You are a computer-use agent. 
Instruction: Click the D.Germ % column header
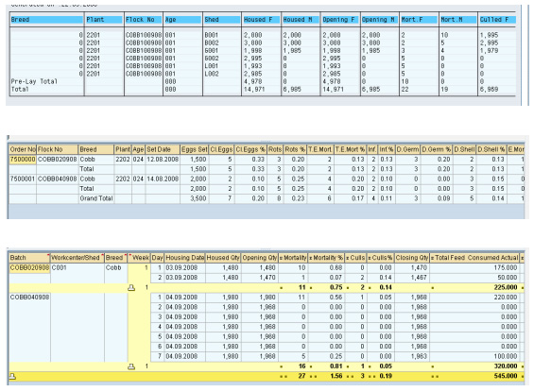click(437, 149)
